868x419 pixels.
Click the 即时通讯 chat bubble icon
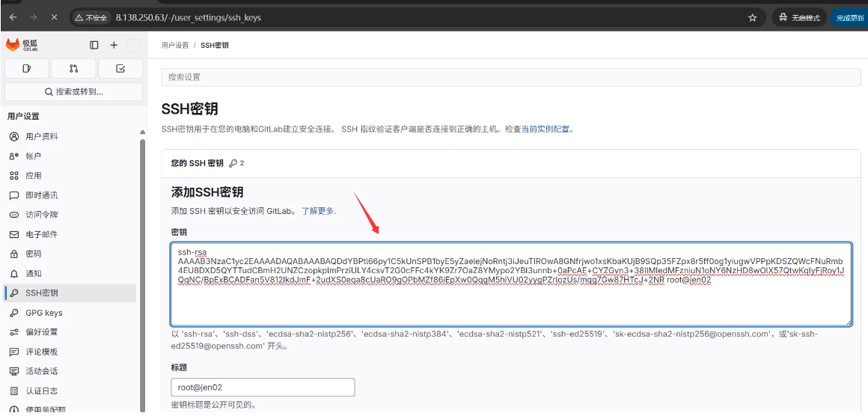[14, 195]
